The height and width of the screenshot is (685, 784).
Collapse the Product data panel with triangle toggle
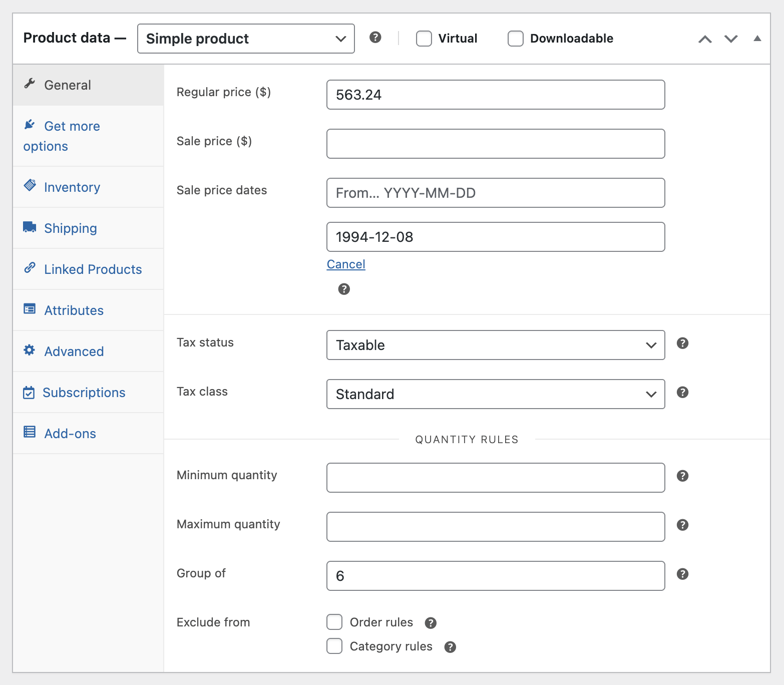[757, 39]
